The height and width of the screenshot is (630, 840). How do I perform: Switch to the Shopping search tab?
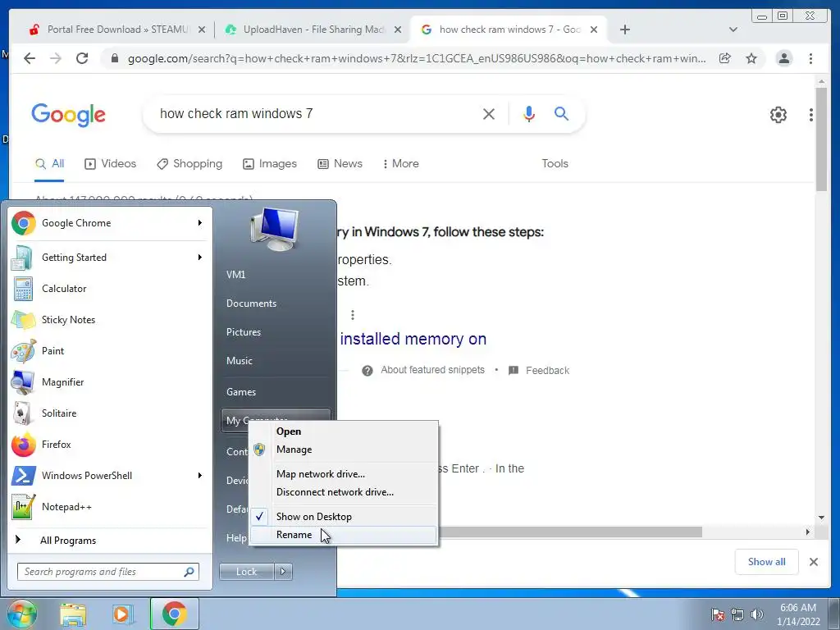[x=189, y=164]
